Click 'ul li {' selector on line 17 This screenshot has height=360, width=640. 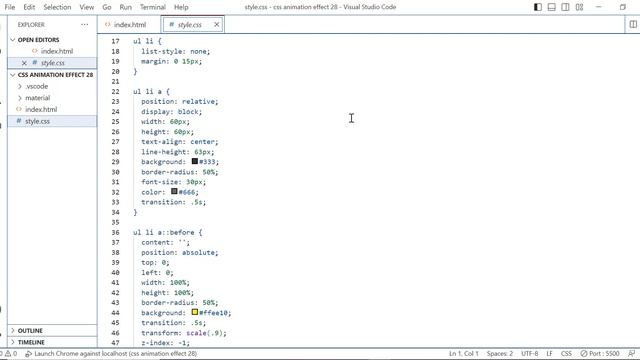[x=147, y=41]
